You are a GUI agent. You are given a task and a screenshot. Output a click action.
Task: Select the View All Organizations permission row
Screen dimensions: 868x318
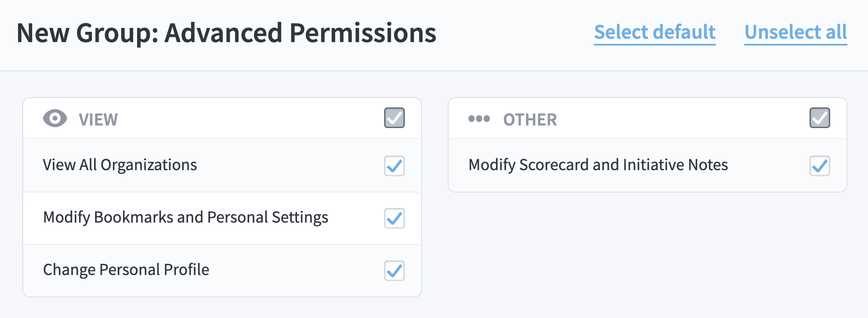coord(222,165)
